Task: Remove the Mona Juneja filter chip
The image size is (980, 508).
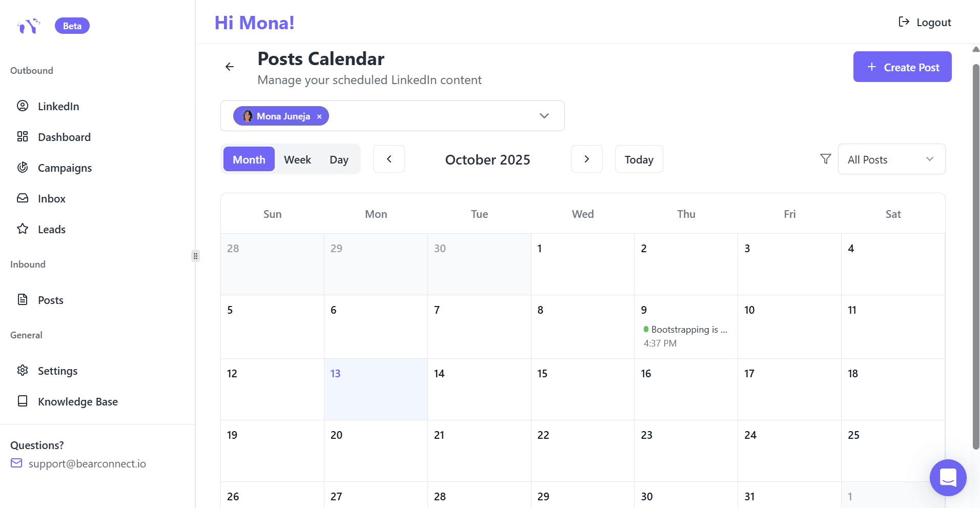Action: pyautogui.click(x=319, y=116)
